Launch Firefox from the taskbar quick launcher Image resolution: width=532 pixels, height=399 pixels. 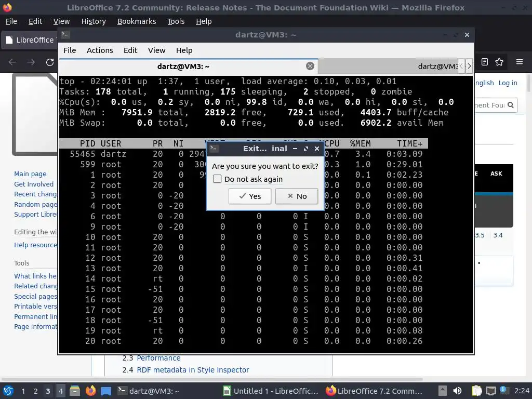click(90, 391)
